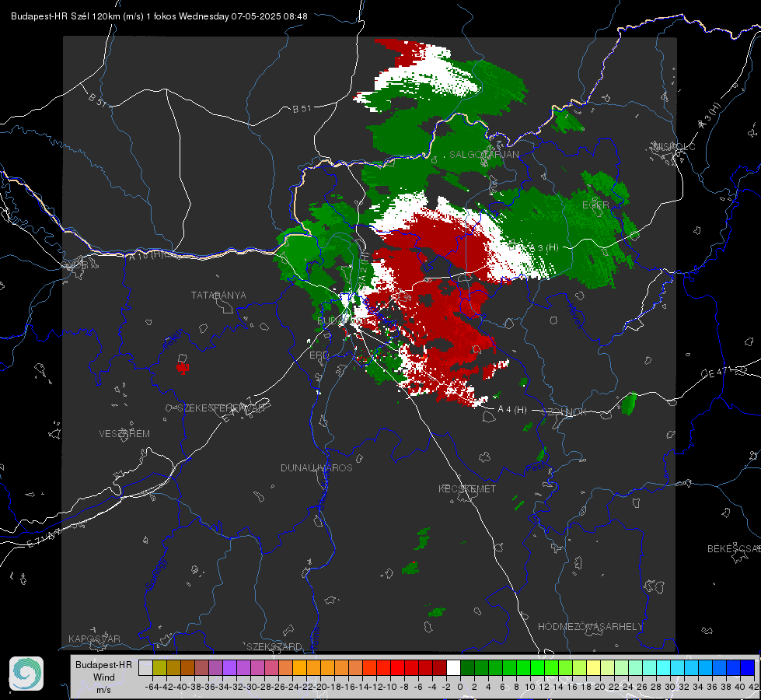
Task: Select the dark green swatch between 0 and 2
Action: click(467, 668)
